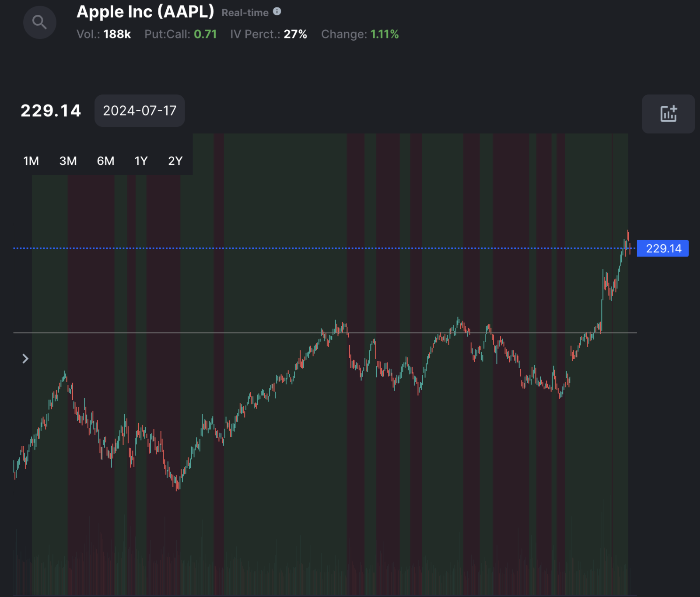This screenshot has width=700, height=597.
Task: Switch to the 6M timeframe
Action: coord(105,161)
